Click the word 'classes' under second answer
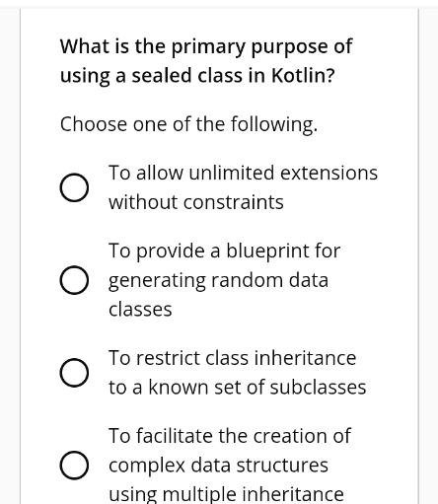 pos(140,309)
